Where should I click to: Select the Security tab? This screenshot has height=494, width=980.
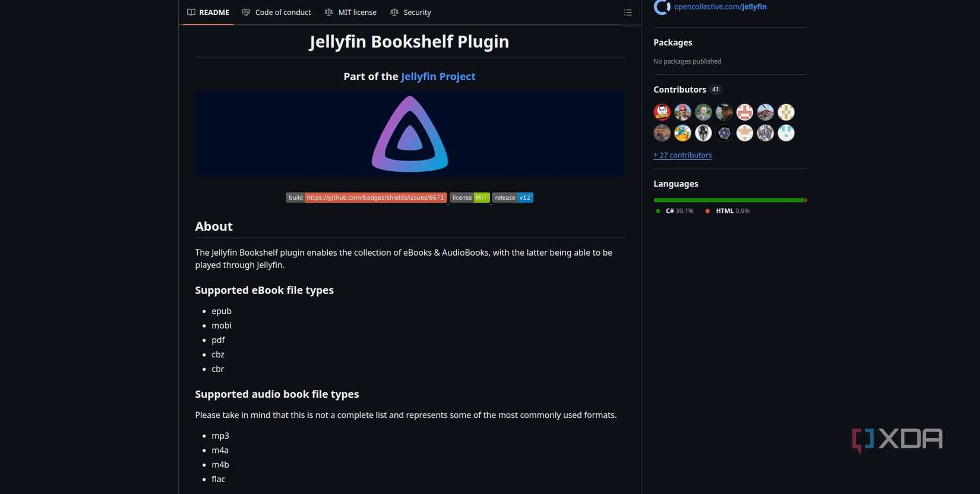410,12
